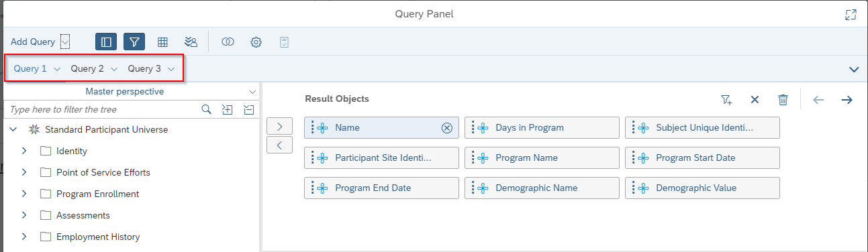
Task: Select the Program Start Date object
Action: point(702,158)
